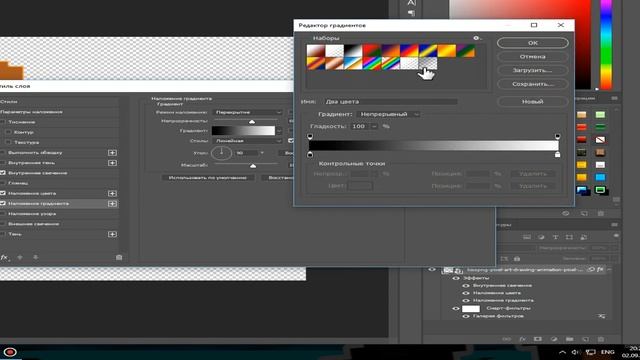
Task: Select Стили section in Layer Style list
Action: pyautogui.click(x=9, y=102)
